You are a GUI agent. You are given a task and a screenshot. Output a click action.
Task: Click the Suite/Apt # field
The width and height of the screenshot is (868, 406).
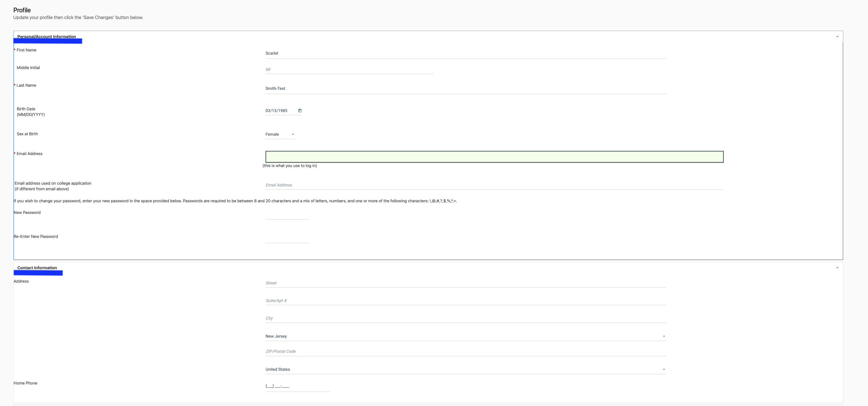tap(465, 301)
